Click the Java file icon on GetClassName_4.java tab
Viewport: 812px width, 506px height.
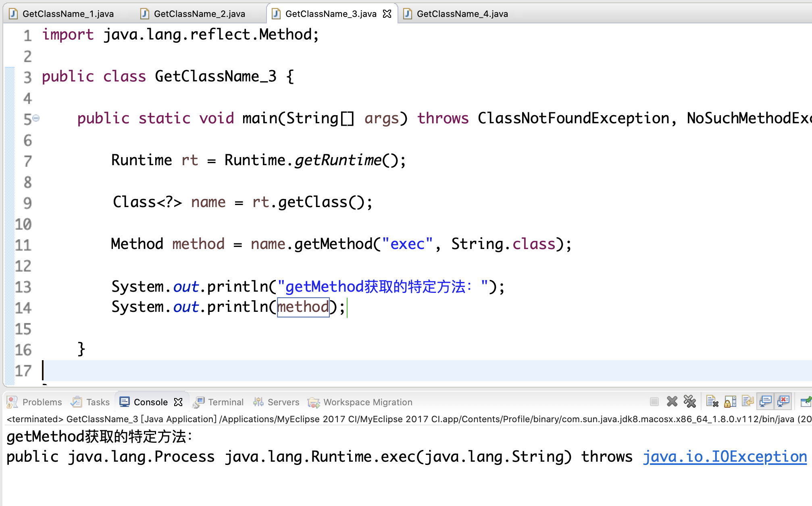coord(408,14)
